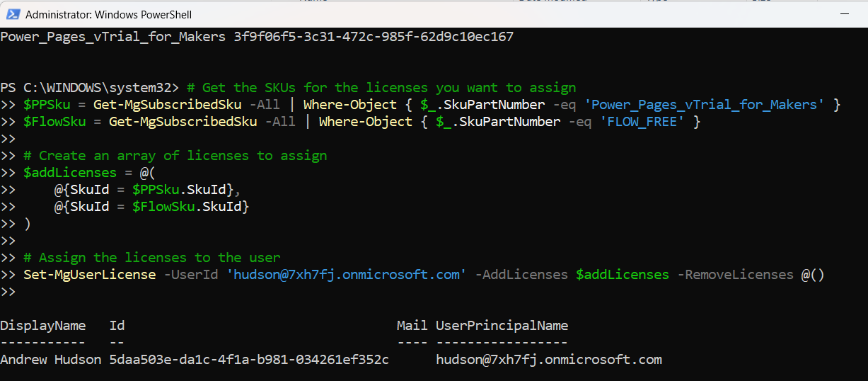The image size is (868, 381).
Task: Click the UserPrincipalName column header
Action: [502, 326]
